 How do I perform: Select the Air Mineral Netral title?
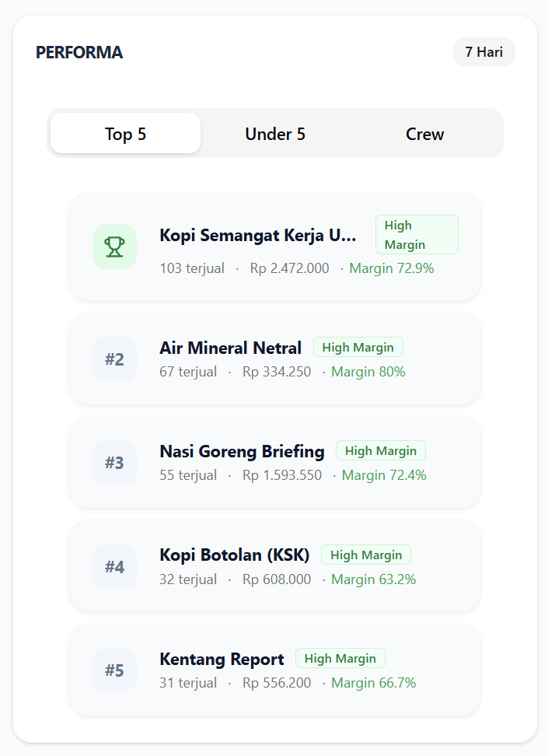(x=230, y=348)
